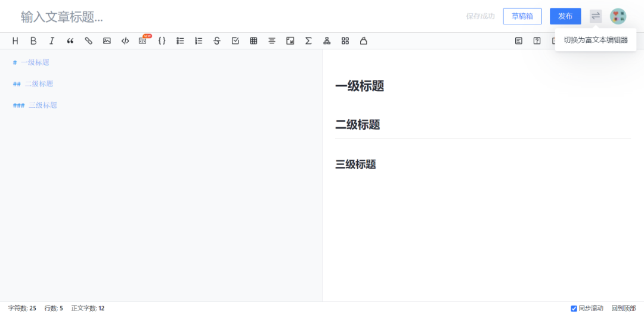Click the 切换为富文本编辑器 tooltip text
This screenshot has height=314, width=644.
(x=596, y=41)
